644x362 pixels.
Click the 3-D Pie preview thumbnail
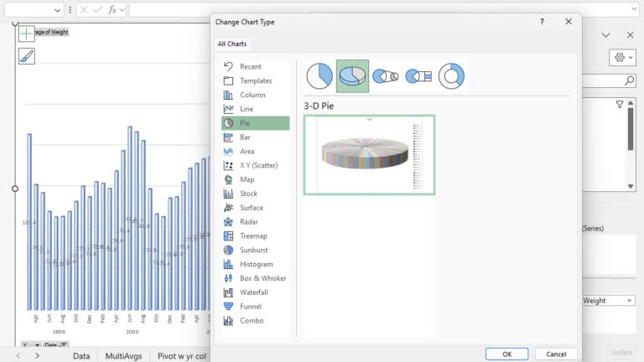coord(369,155)
